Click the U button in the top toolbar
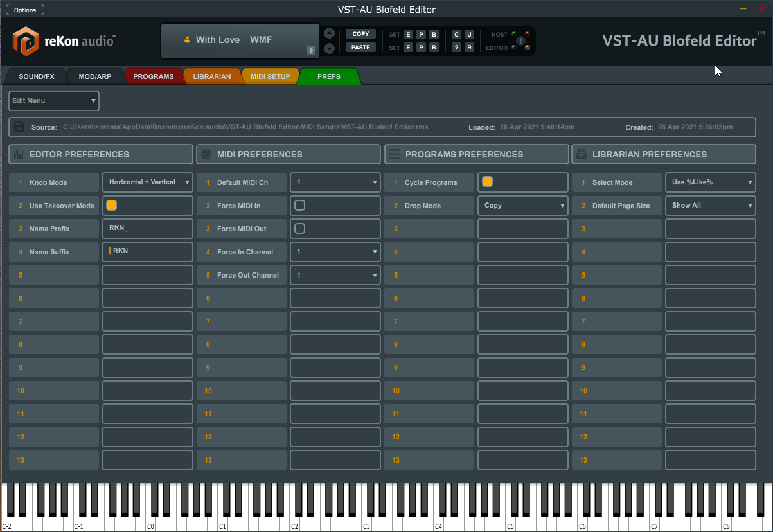The height and width of the screenshot is (532, 773). pos(469,34)
